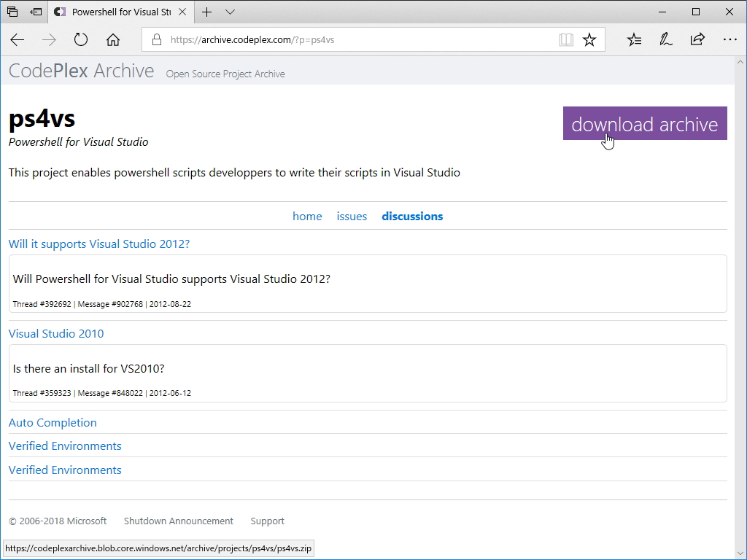This screenshot has width=747, height=560.
Task: Open a new tab with plus button
Action: click(207, 12)
